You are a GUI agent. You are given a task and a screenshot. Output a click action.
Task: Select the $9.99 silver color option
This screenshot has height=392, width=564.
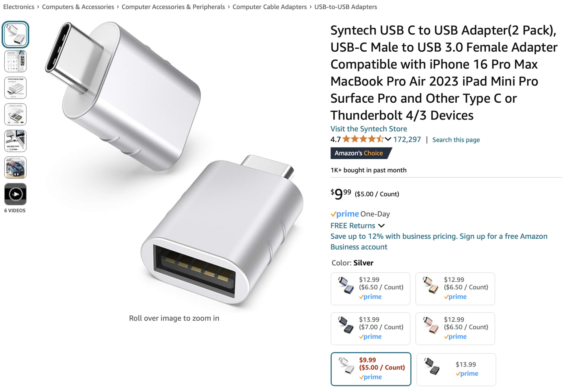371,369
